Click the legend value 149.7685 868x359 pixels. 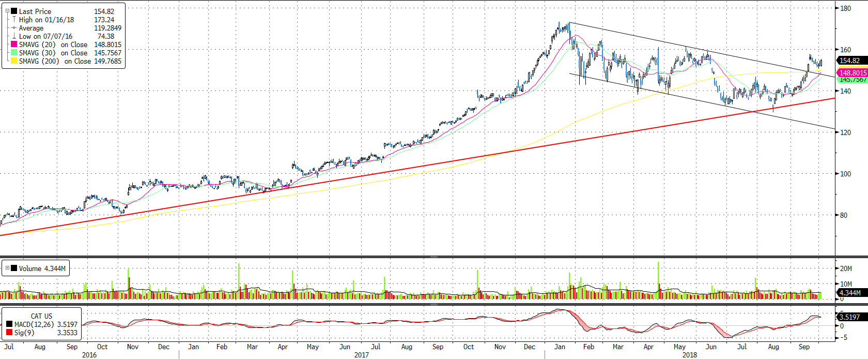(x=108, y=61)
